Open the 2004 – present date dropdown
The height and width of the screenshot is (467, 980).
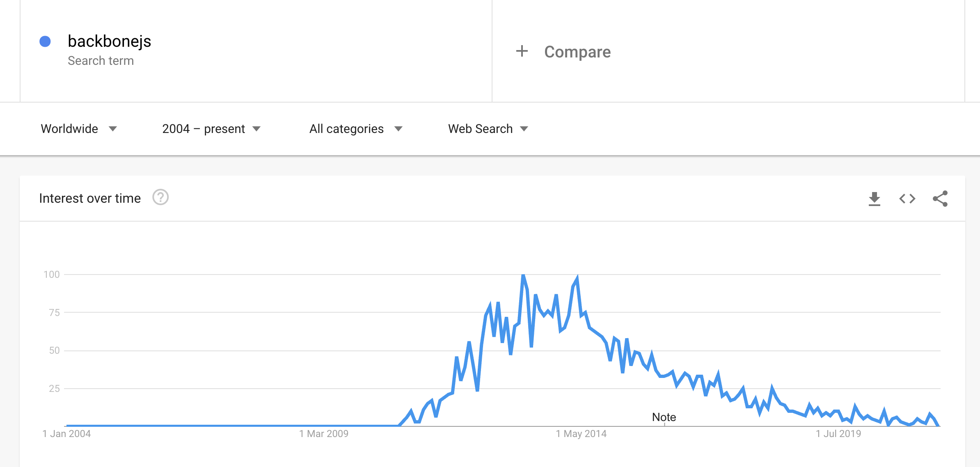coord(211,129)
